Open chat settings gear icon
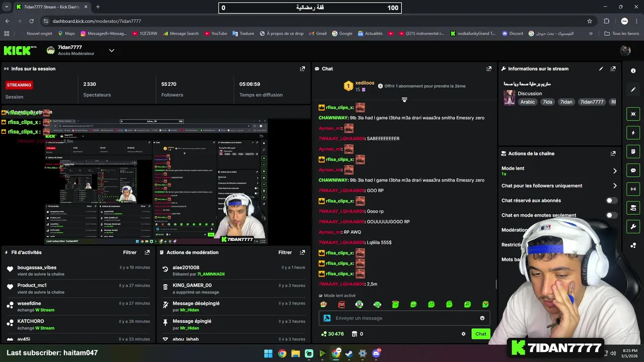Image resolution: width=644 pixels, height=362 pixels. coord(463,334)
